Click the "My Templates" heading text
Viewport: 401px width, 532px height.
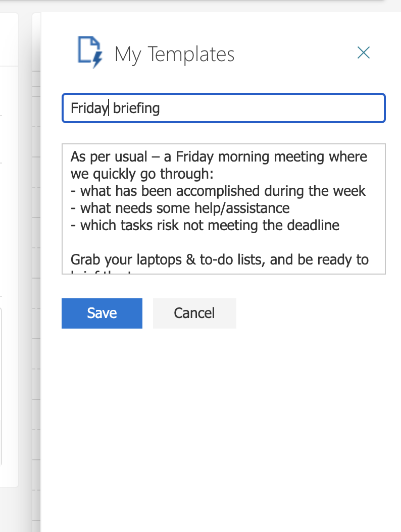[x=174, y=54]
